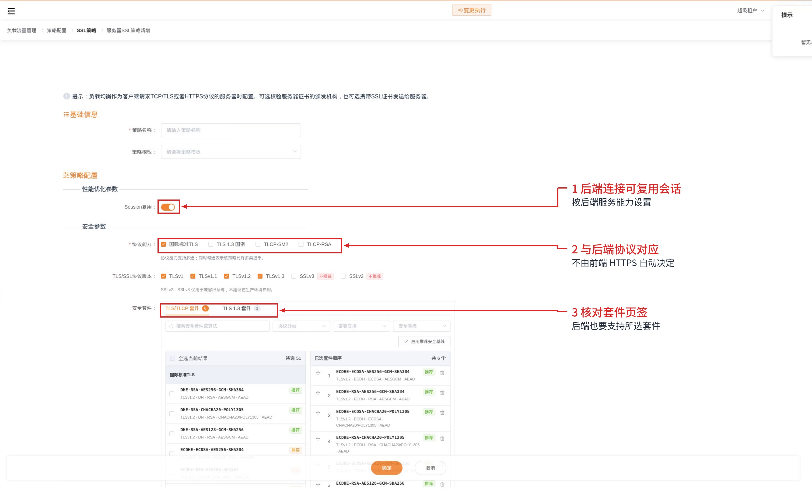Click the 变更执行 button
Viewport: 812px width, 504px height.
(471, 10)
